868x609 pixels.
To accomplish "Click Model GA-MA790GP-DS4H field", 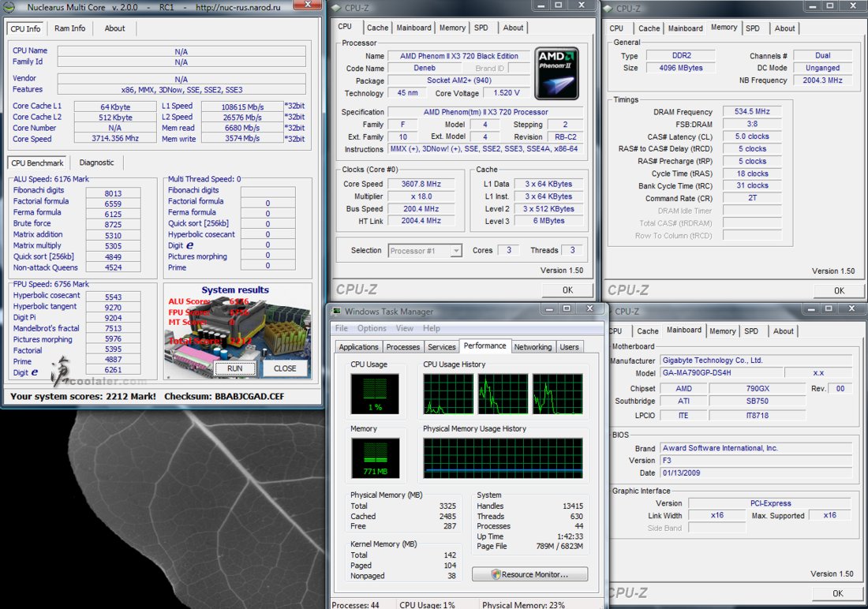I will (722, 373).
